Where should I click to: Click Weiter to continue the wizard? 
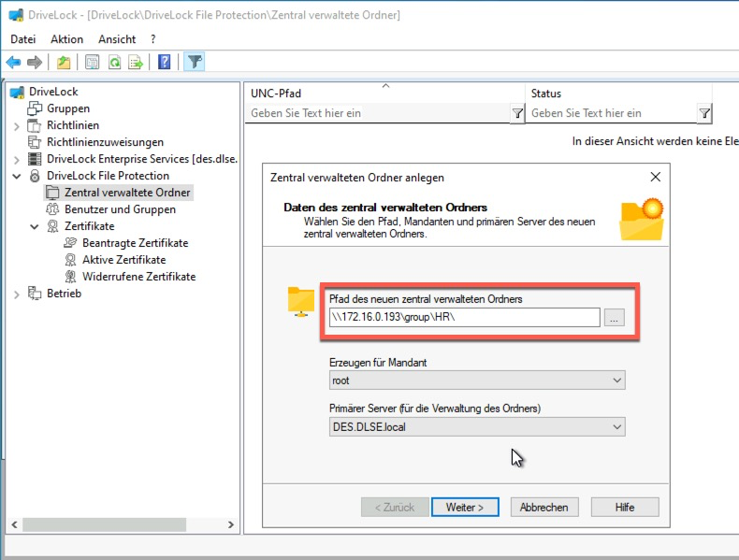(x=465, y=508)
